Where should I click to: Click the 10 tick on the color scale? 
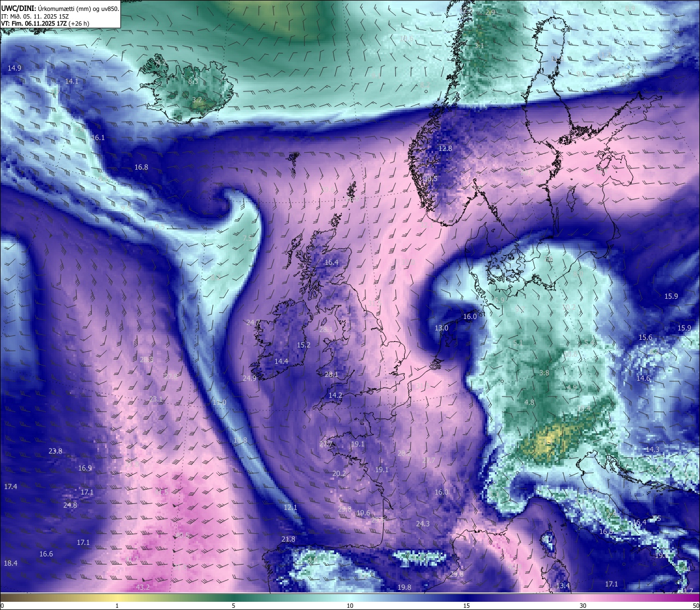(x=350, y=606)
